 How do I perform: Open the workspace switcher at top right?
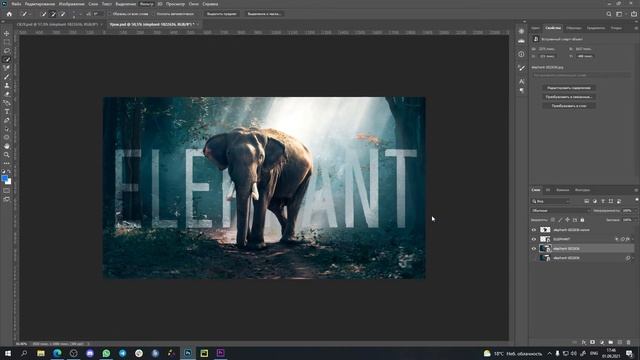(620, 14)
